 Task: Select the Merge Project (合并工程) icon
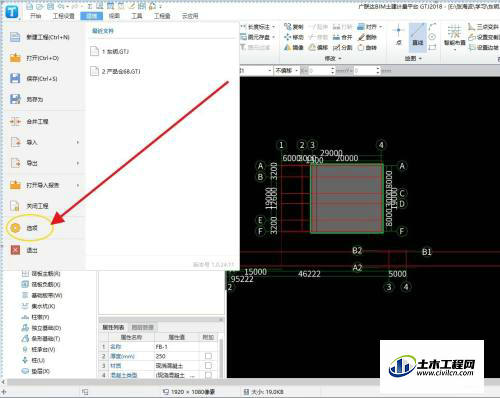point(15,122)
